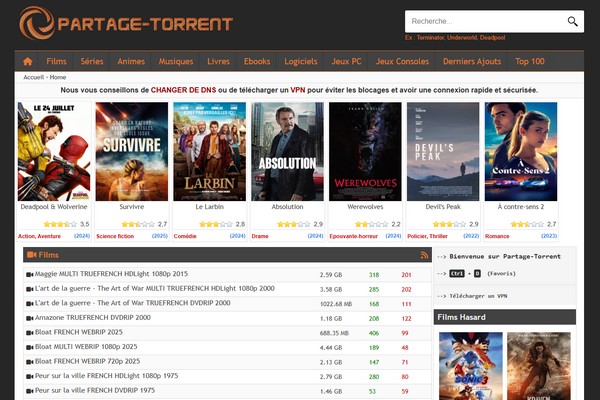Open the Top 100 menu

(x=530, y=61)
